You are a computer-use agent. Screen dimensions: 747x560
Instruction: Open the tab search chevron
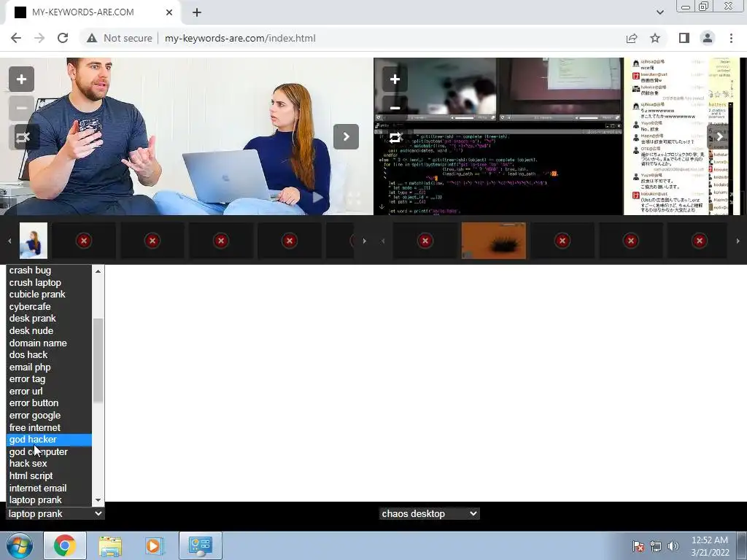point(659,12)
